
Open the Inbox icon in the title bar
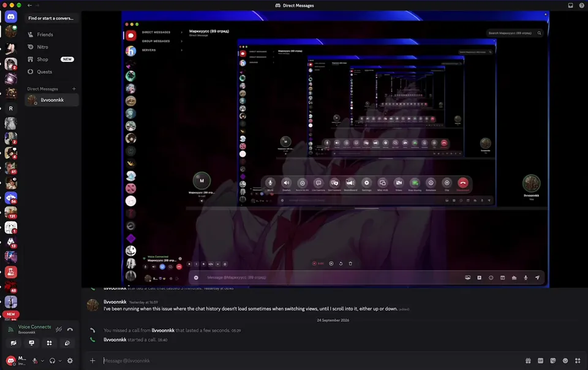click(x=570, y=6)
